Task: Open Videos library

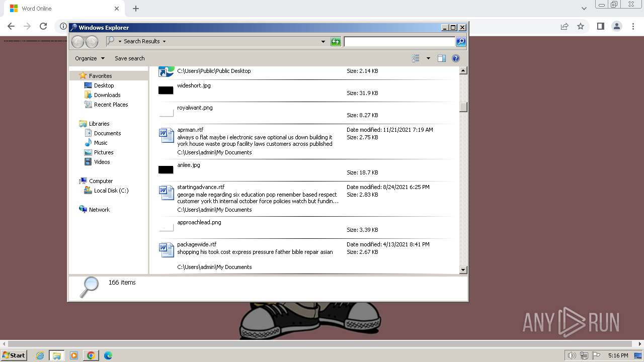Action: click(x=102, y=162)
